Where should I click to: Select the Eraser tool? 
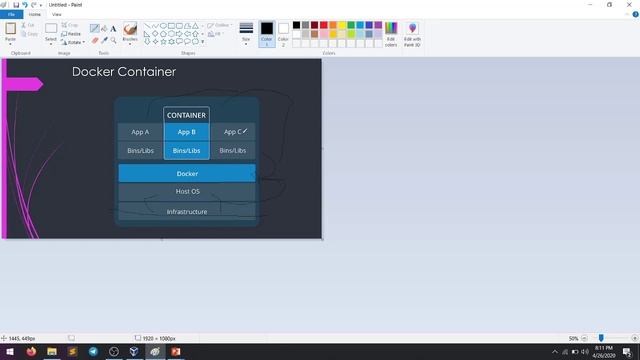(95, 40)
